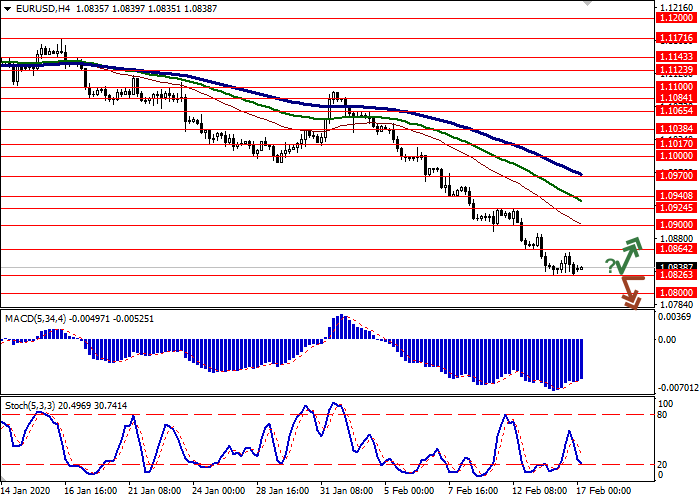Select the 1.09245 price level label
The width and height of the screenshot is (700, 500).
[677, 208]
